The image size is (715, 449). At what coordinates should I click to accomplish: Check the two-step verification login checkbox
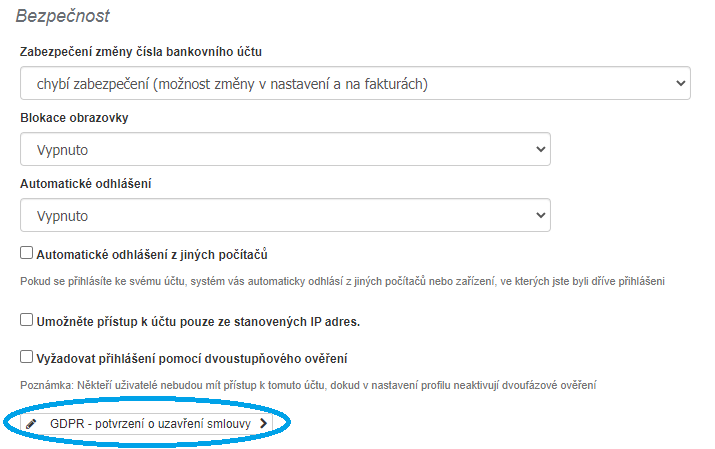click(27, 357)
